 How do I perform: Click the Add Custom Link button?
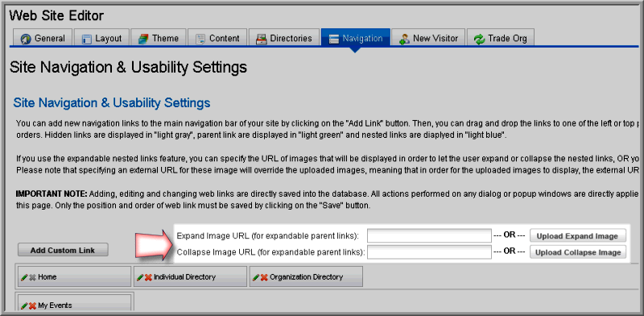63,250
